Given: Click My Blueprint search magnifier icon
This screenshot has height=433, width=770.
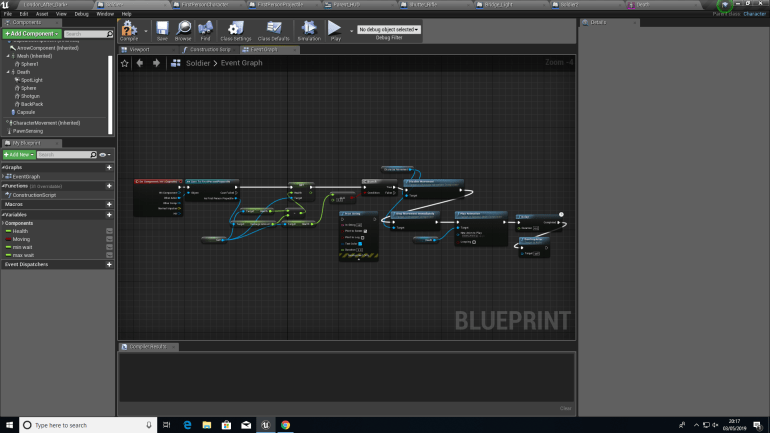Looking at the screenshot, I should coord(93,155).
